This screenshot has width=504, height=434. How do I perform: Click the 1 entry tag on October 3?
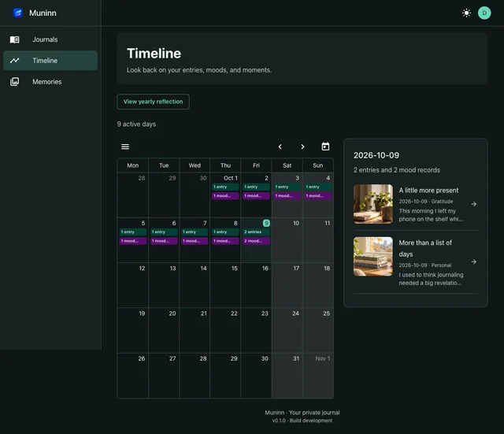tap(287, 187)
